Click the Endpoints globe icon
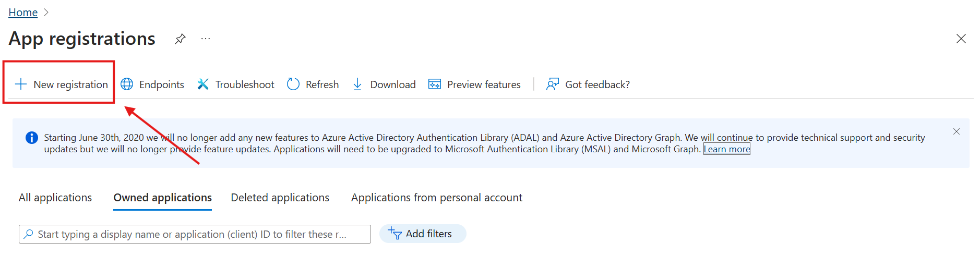The width and height of the screenshot is (980, 267). [x=127, y=84]
